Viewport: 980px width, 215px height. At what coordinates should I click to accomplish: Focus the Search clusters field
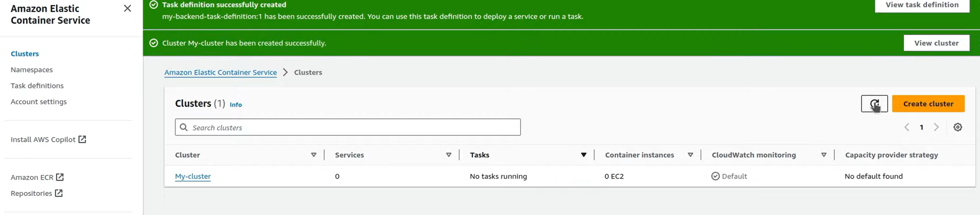(348, 127)
